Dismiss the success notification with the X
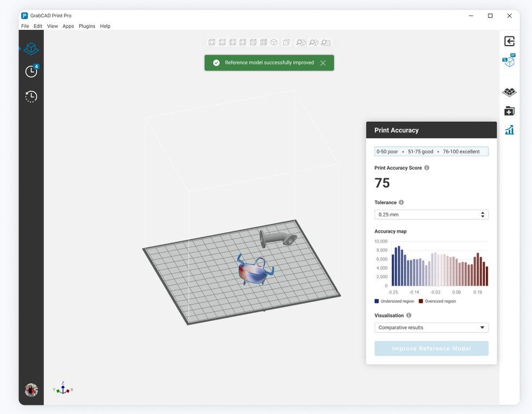Viewport: 532px width, 414px height. (x=322, y=62)
